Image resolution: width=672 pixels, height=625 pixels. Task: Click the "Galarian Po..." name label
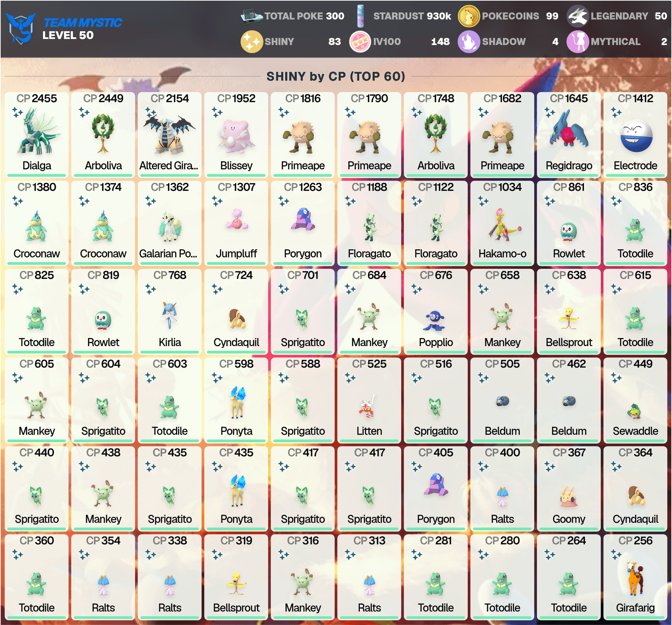click(x=168, y=253)
